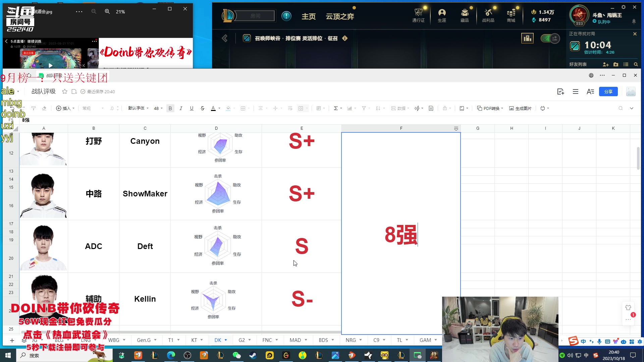Click the text style A icon near share

coord(590,92)
